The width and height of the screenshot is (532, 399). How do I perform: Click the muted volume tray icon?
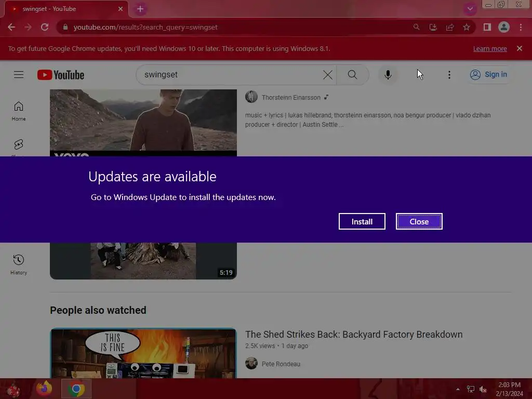pos(483,389)
